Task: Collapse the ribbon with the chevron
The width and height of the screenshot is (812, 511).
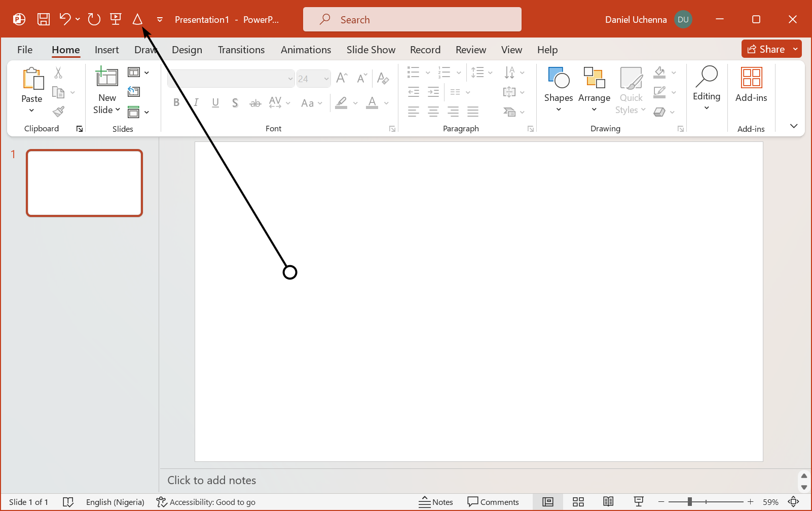Action: click(x=794, y=126)
